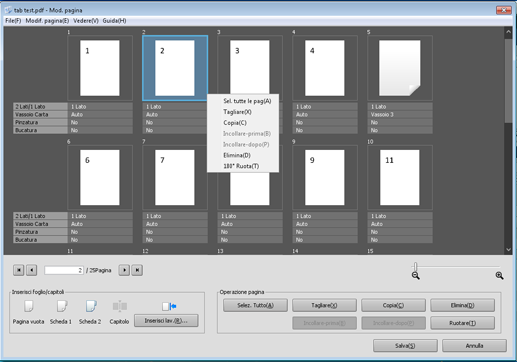
Task: Click the current page number field
Action: point(64,270)
